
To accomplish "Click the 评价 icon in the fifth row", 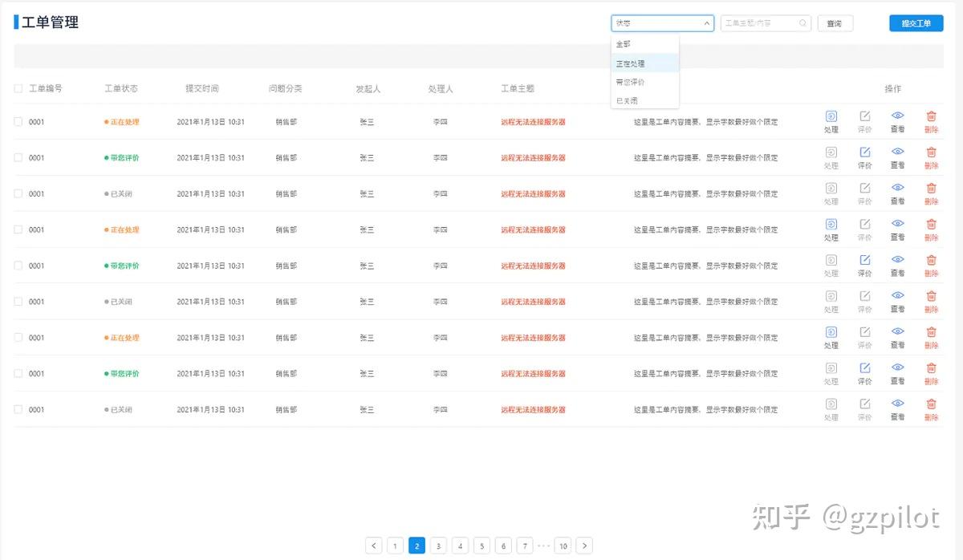I will [864, 261].
